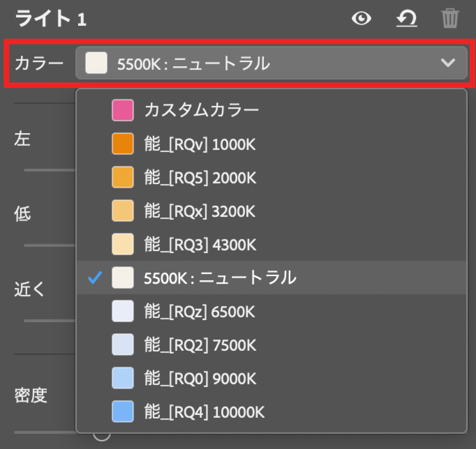Image resolution: width=476 pixels, height=449 pixels.
Task: Click the カラー label
Action: (39, 63)
